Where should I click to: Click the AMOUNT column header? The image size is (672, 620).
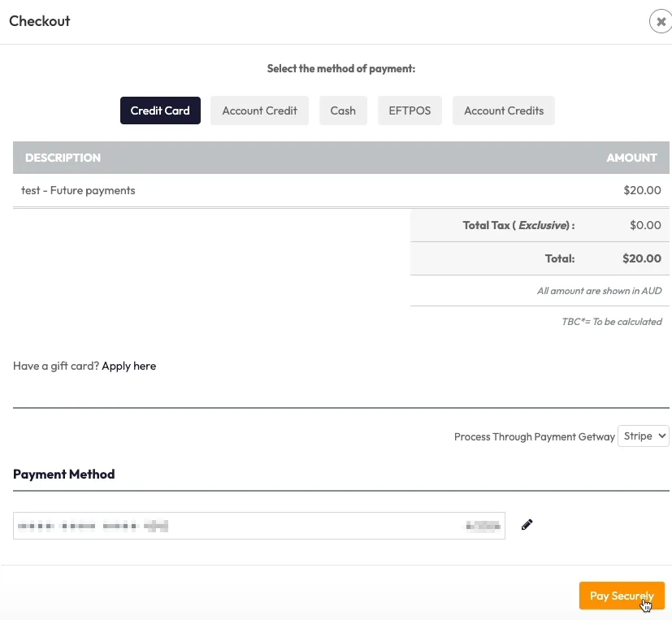(x=631, y=158)
